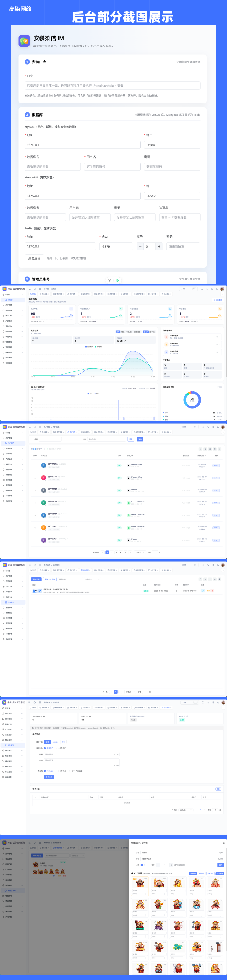227x980 pixels.
Task: Click the funnel filter icon in floating bar
Action: point(110,280)
